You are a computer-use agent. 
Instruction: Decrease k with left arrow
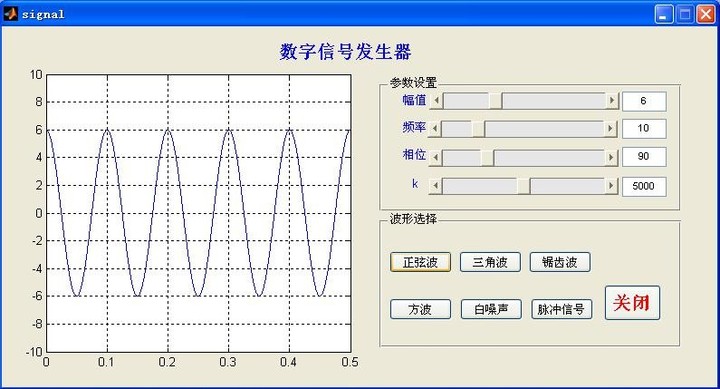[436, 186]
